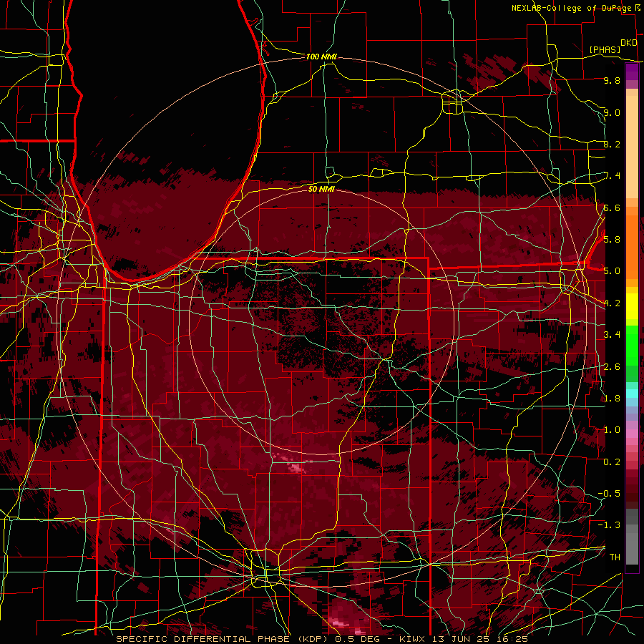Pick the bright green swatch on the colorbar
This screenshot has height=644, width=644.
pos(632,347)
